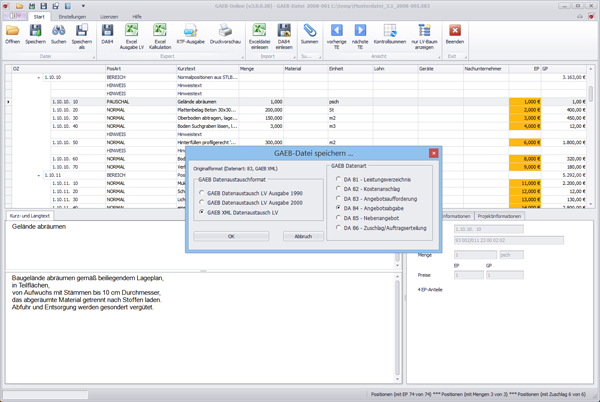Choose DA 83 - Angebotsaufforderung
Viewport: 600px width, 402px height.
click(338, 198)
